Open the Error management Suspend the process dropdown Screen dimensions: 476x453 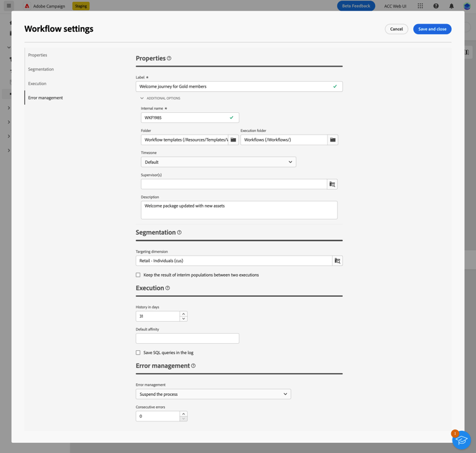213,394
